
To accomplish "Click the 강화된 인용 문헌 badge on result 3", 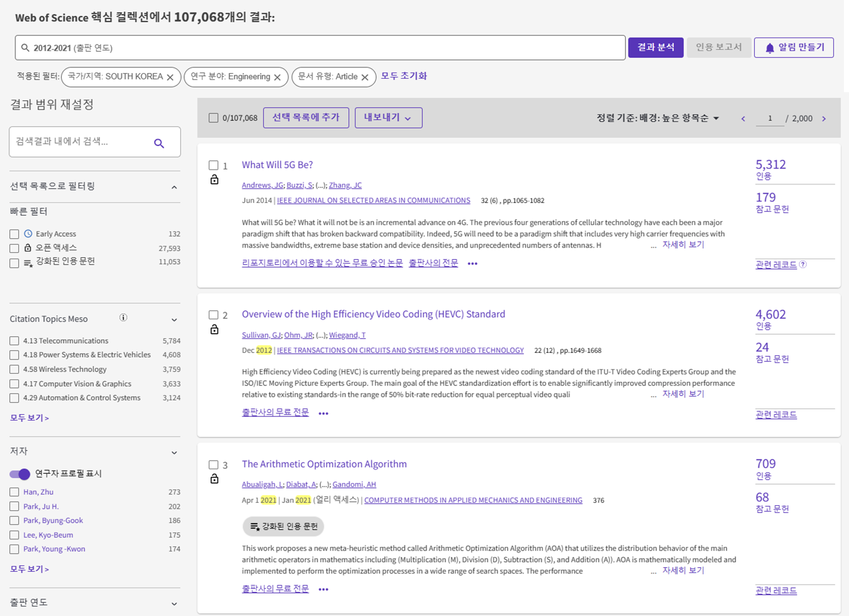I will click(x=283, y=527).
